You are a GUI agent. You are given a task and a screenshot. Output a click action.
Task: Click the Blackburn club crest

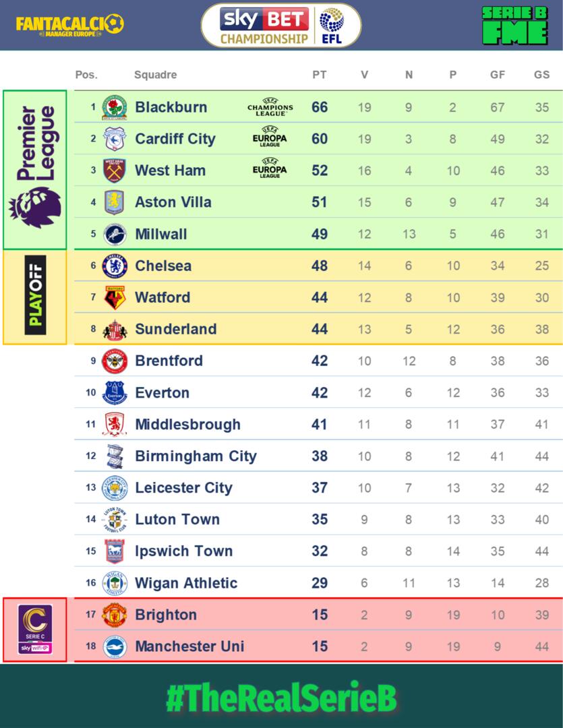[114, 107]
